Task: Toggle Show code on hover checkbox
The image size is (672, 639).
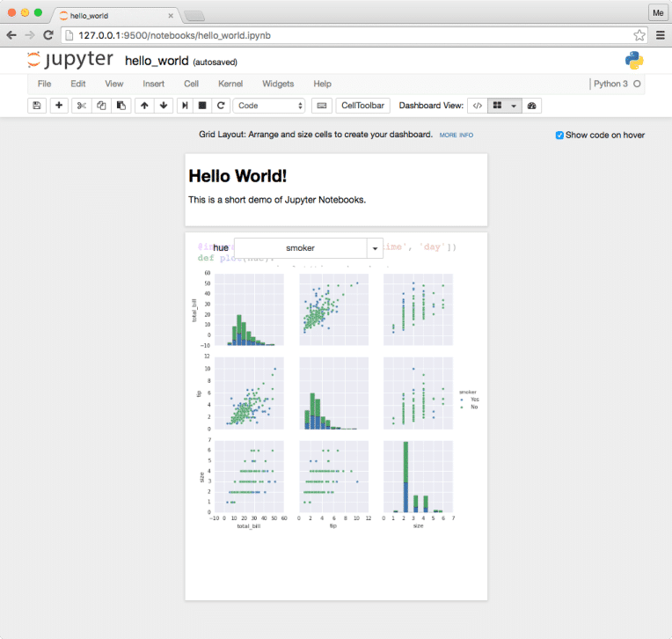Action: [x=559, y=135]
